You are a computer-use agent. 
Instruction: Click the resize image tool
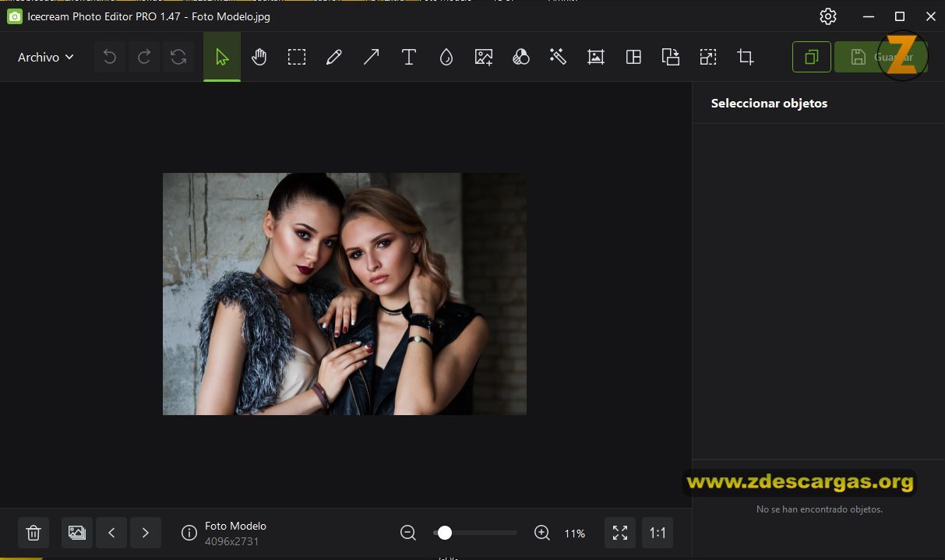(708, 57)
